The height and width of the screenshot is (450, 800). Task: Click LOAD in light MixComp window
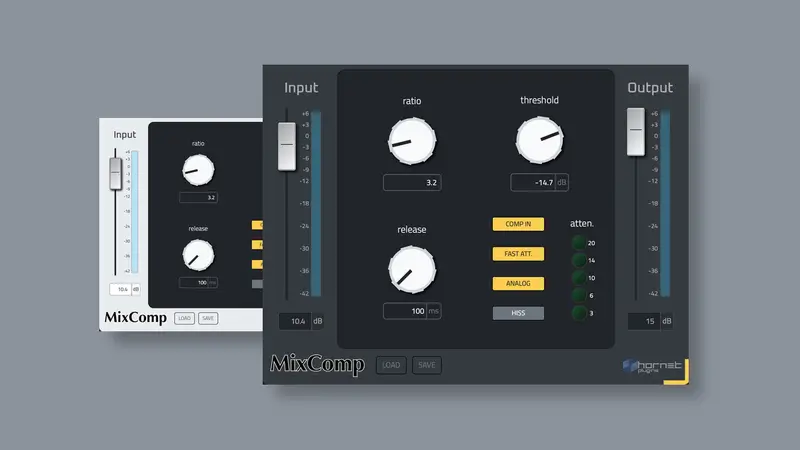click(184, 318)
